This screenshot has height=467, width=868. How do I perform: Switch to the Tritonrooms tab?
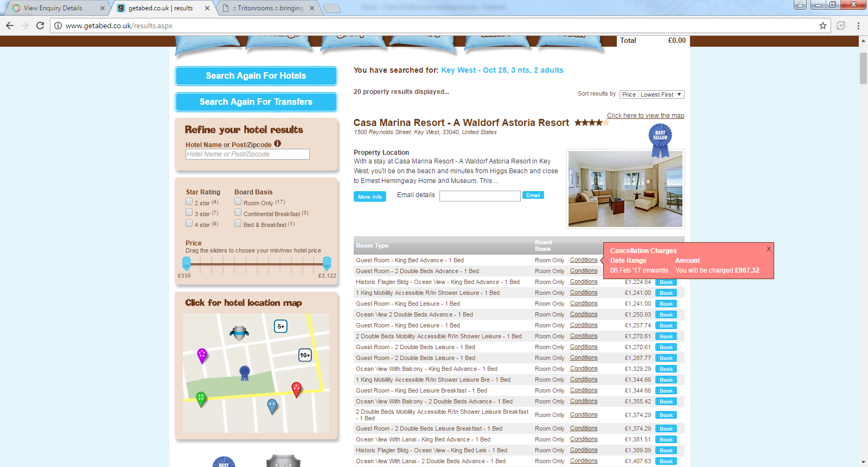pyautogui.click(x=268, y=8)
